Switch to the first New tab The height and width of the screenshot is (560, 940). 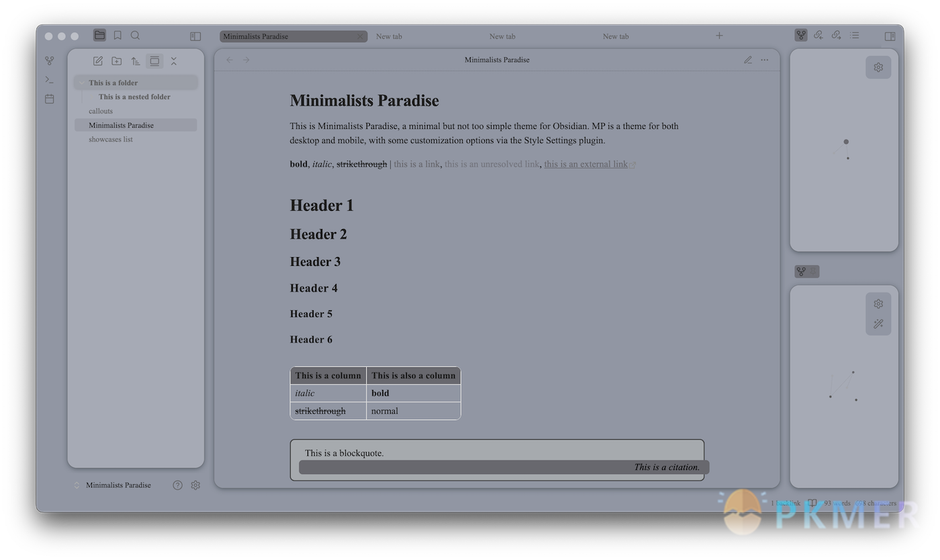coord(389,36)
